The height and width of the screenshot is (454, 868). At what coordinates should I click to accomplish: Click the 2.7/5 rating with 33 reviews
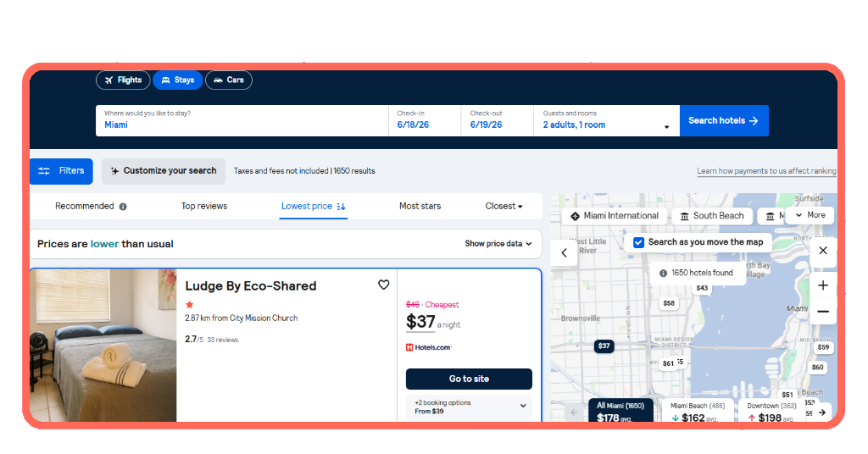[x=211, y=340]
